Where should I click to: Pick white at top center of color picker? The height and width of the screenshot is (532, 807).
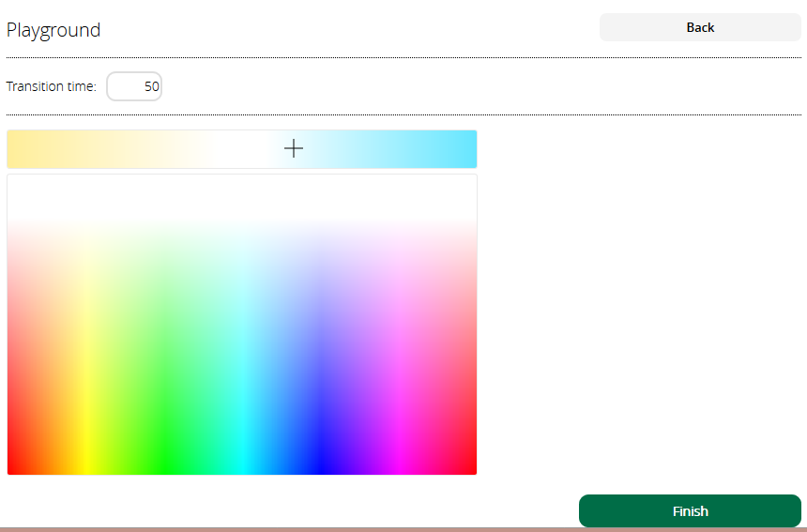(x=242, y=181)
